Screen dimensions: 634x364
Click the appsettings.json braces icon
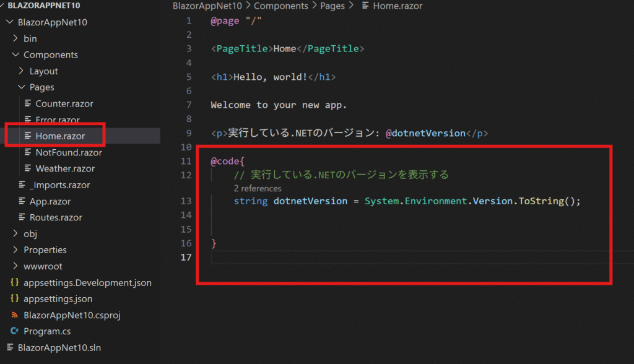(x=15, y=298)
